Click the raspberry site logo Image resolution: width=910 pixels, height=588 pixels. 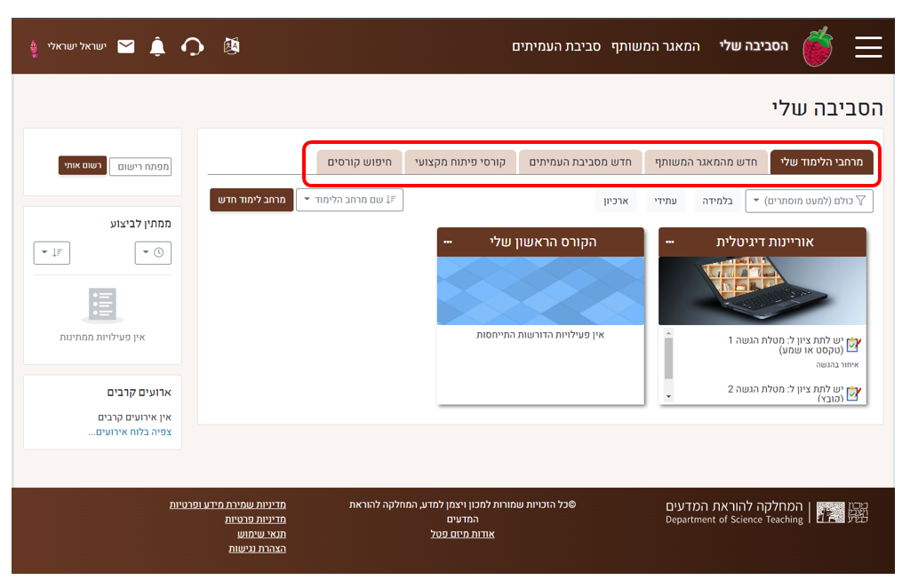(818, 47)
